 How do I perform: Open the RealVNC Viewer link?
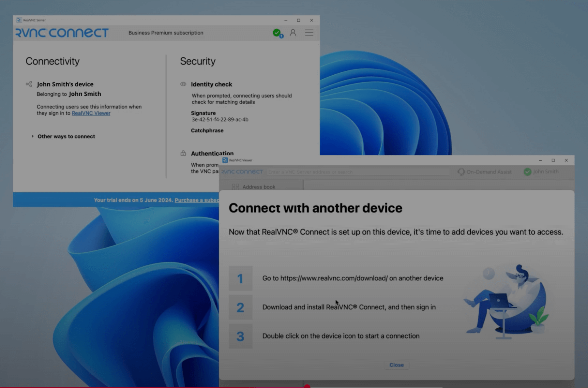91,113
